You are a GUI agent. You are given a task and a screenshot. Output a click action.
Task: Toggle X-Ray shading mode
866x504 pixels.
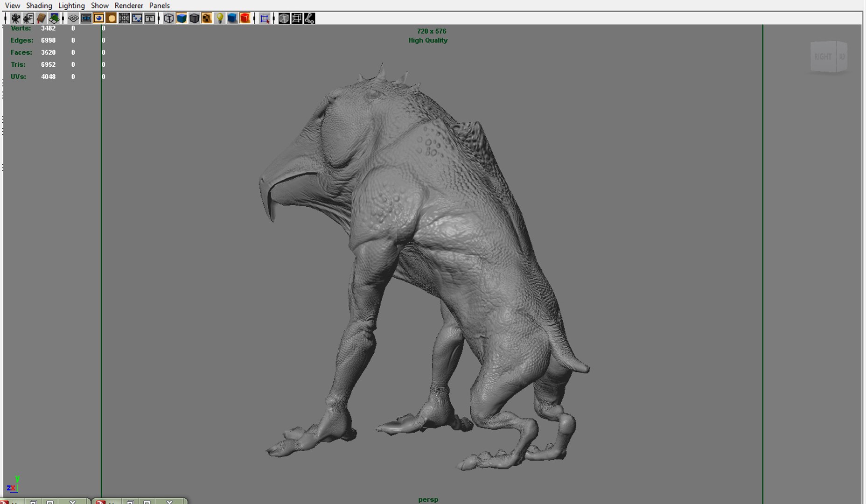(284, 18)
